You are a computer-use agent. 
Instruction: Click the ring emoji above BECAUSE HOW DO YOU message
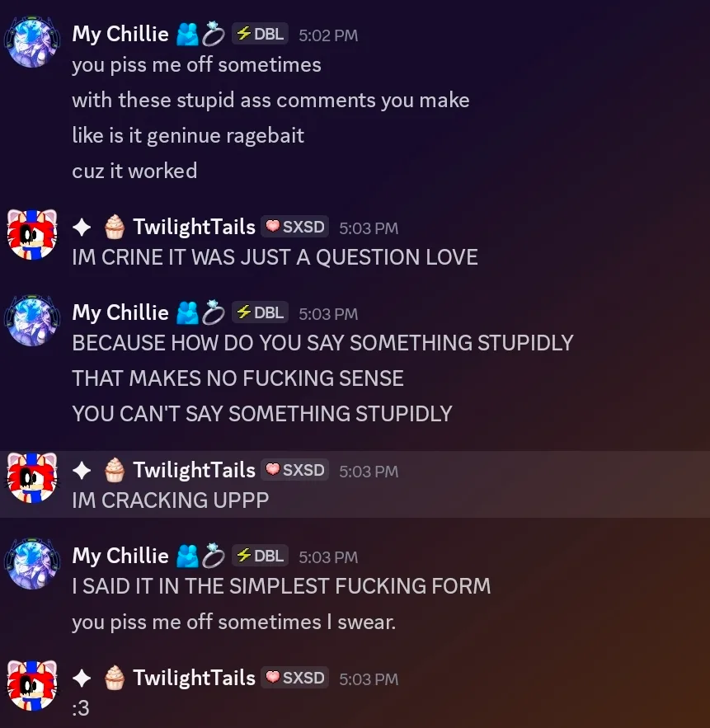[213, 312]
